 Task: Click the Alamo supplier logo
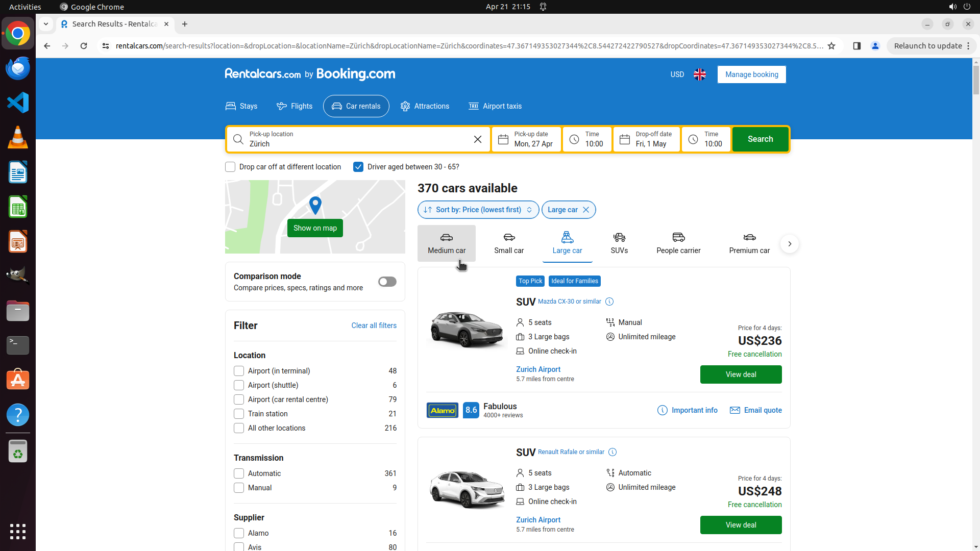tap(443, 410)
